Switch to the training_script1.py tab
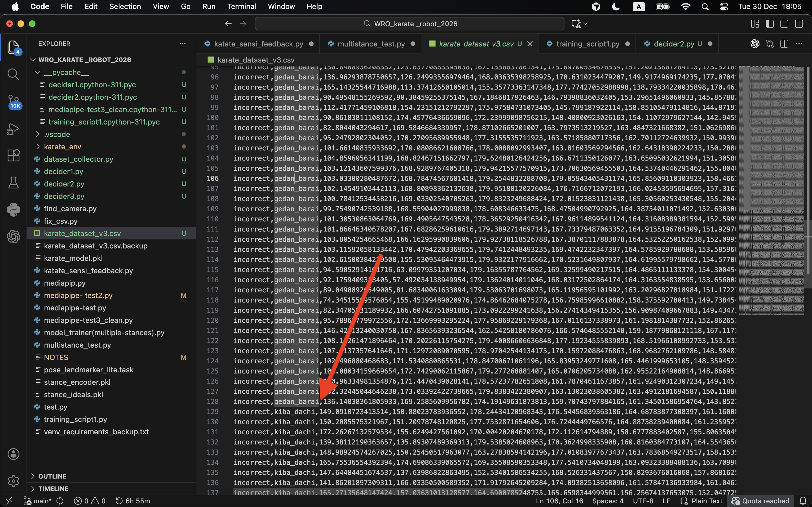The image size is (812, 507). click(587, 44)
